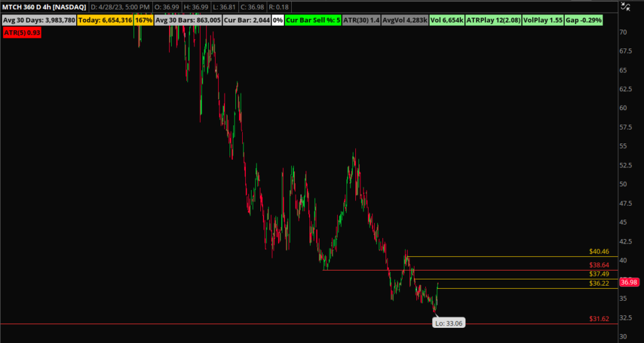This screenshot has height=343, width=644.
Task: Click the green Cur Bar Sell % label
Action: click(313, 20)
